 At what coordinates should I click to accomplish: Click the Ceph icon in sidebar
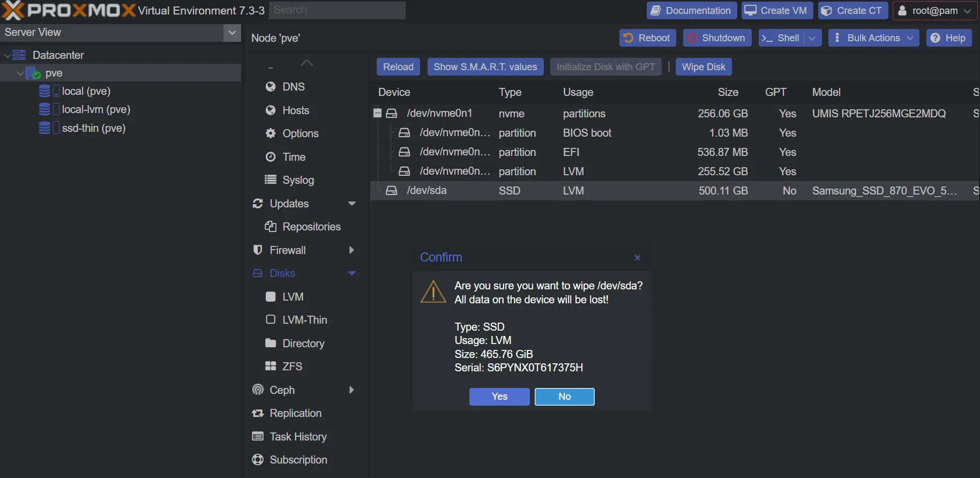pyautogui.click(x=258, y=390)
